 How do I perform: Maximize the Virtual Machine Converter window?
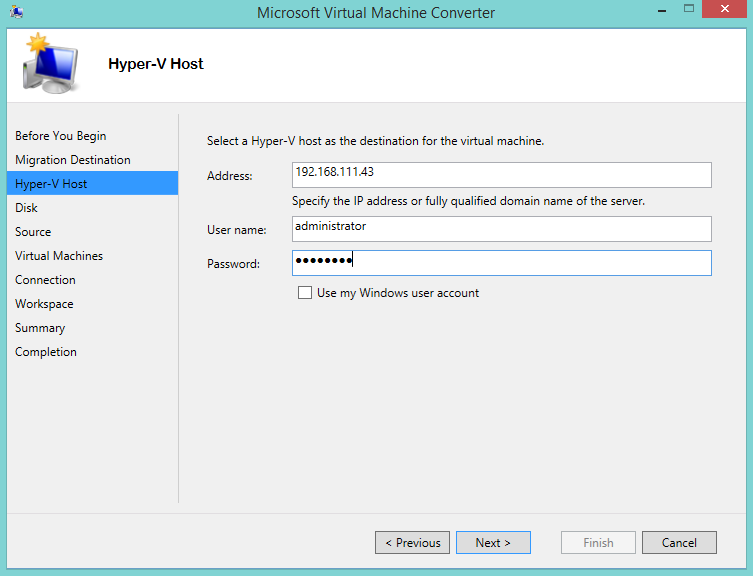[x=689, y=9]
